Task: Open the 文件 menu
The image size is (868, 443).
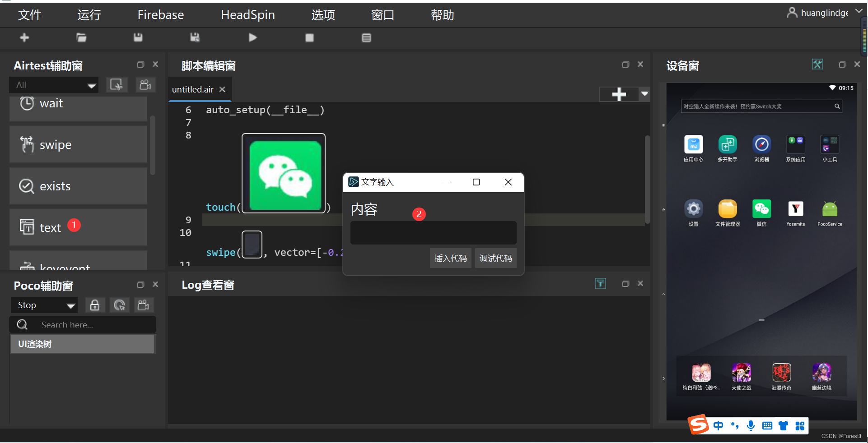Action: [30, 15]
